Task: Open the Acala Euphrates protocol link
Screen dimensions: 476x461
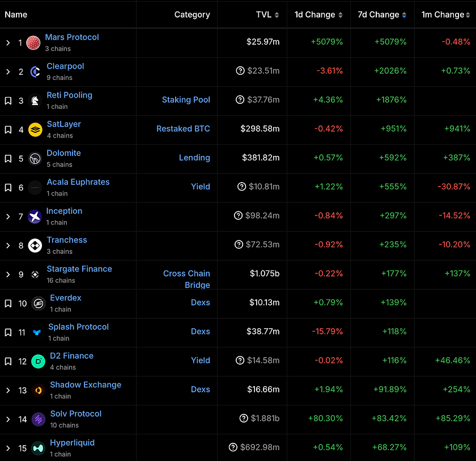Action: [78, 182]
